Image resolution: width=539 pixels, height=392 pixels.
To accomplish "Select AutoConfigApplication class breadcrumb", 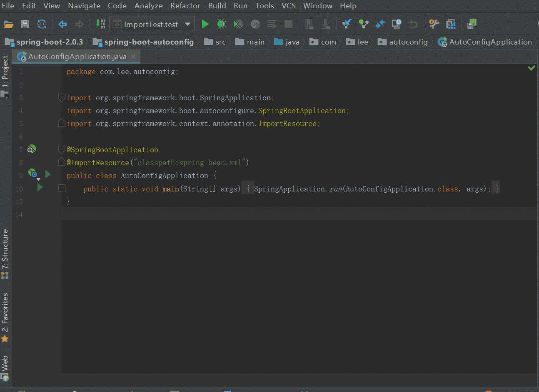I will pos(485,42).
